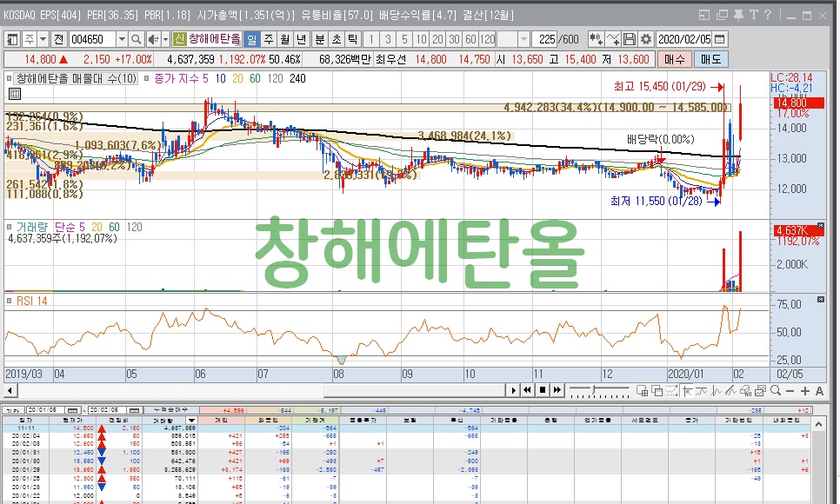Click the bar count field showing 225
Screen dimensions: 840x504
(546, 39)
